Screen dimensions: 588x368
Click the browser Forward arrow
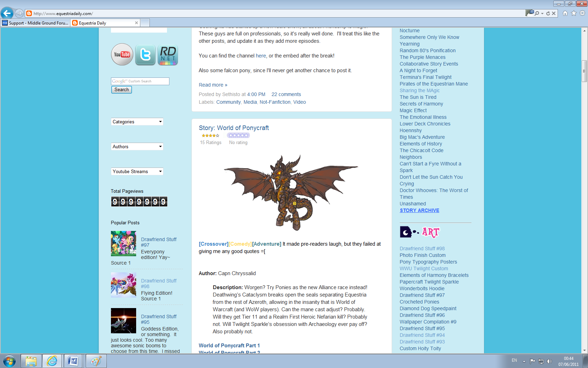[19, 13]
